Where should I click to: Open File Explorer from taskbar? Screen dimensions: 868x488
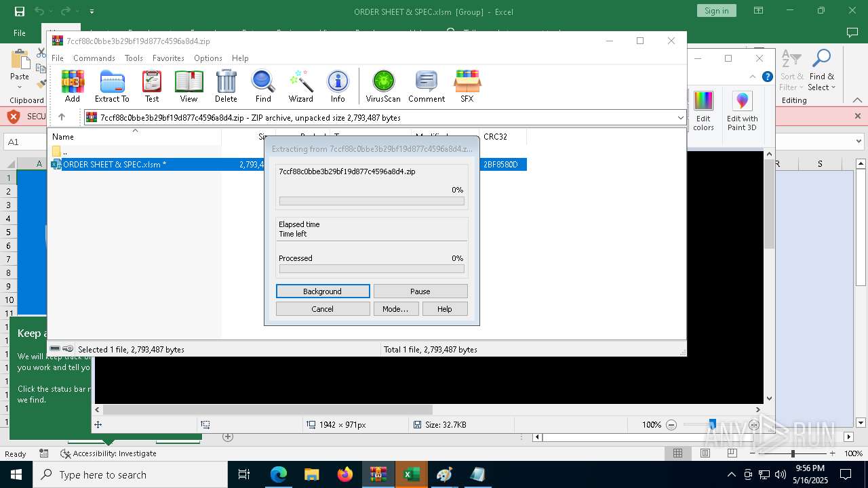[x=312, y=474]
